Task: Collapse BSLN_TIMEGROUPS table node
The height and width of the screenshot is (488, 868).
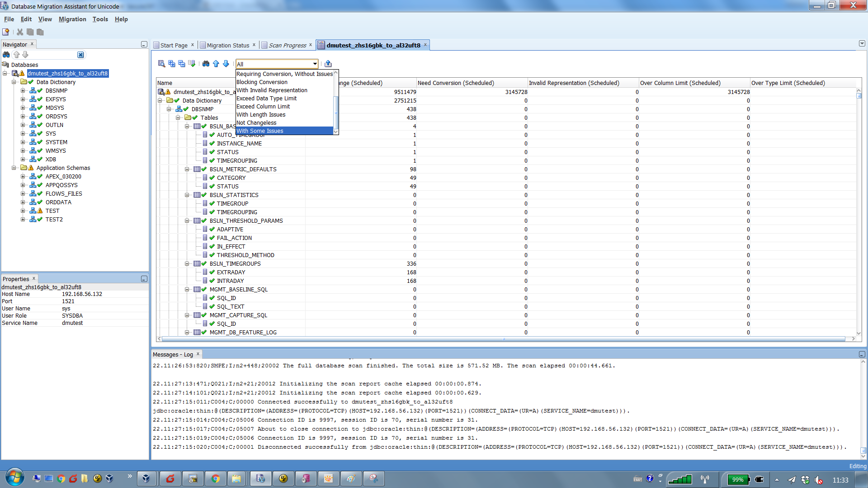Action: [187, 264]
